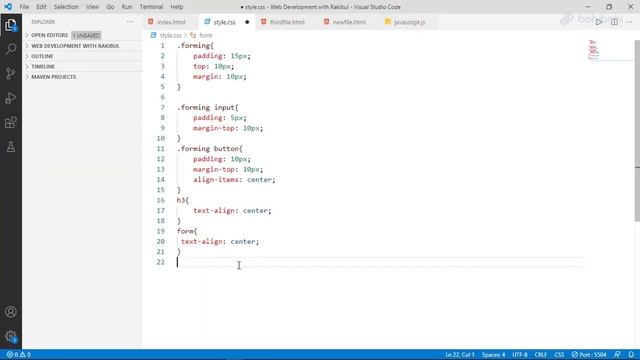Viewport: 640px width, 360px height.
Task: Open the Accounts icon in activity bar
Action: click(x=11, y=312)
